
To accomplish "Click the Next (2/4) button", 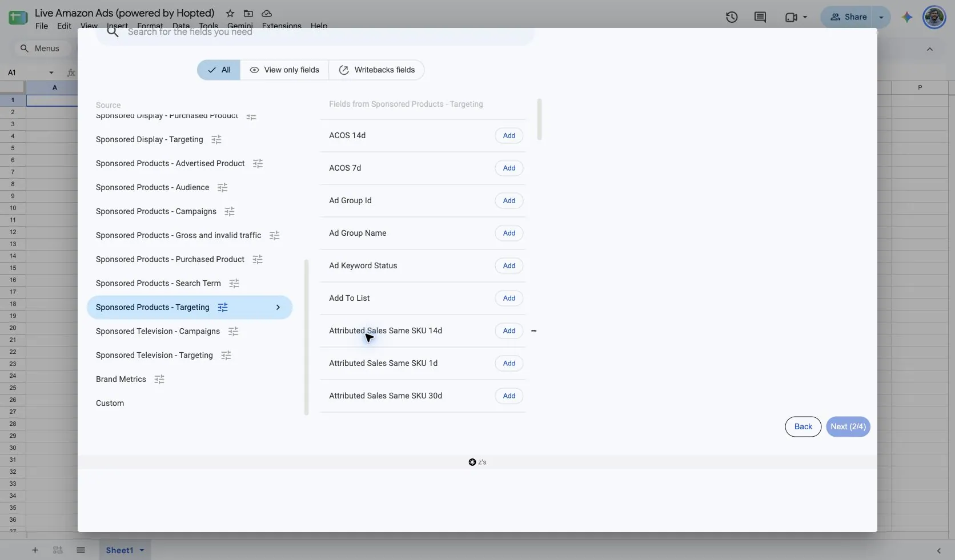I will (x=848, y=426).
